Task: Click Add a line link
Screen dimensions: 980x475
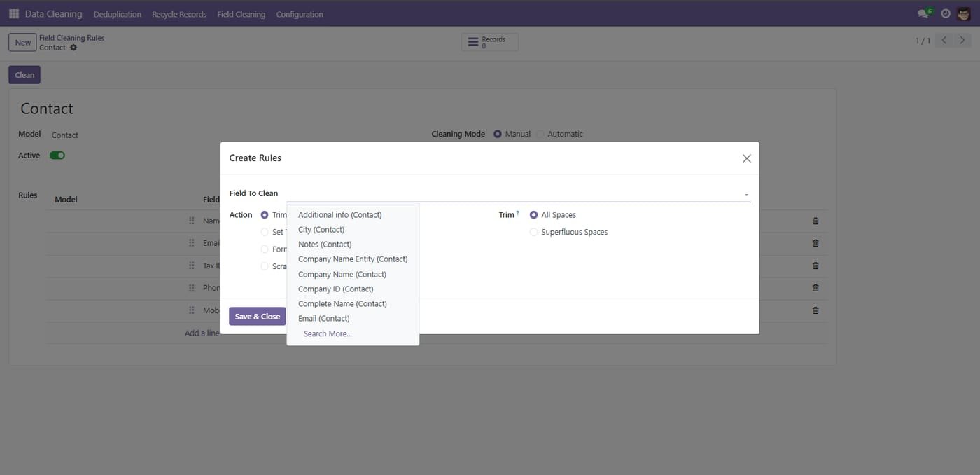Action: [x=202, y=333]
